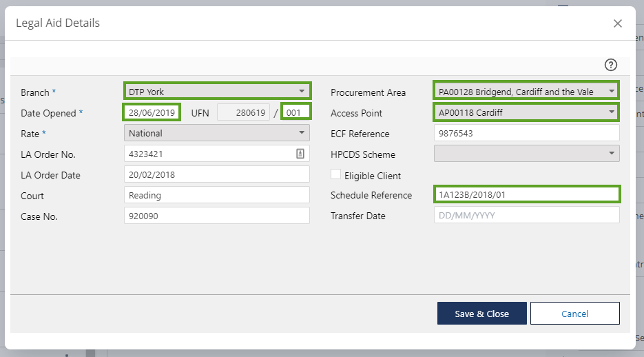This screenshot has width=644, height=357.
Task: Tick the Eligible Client checkbox
Action: 336,175
